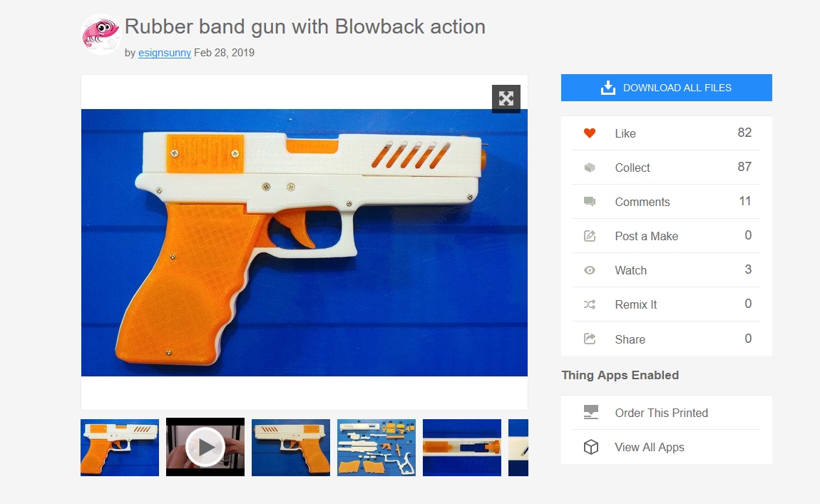This screenshot has width=820, height=504.
Task: Click the shrimp user avatar
Action: click(101, 34)
